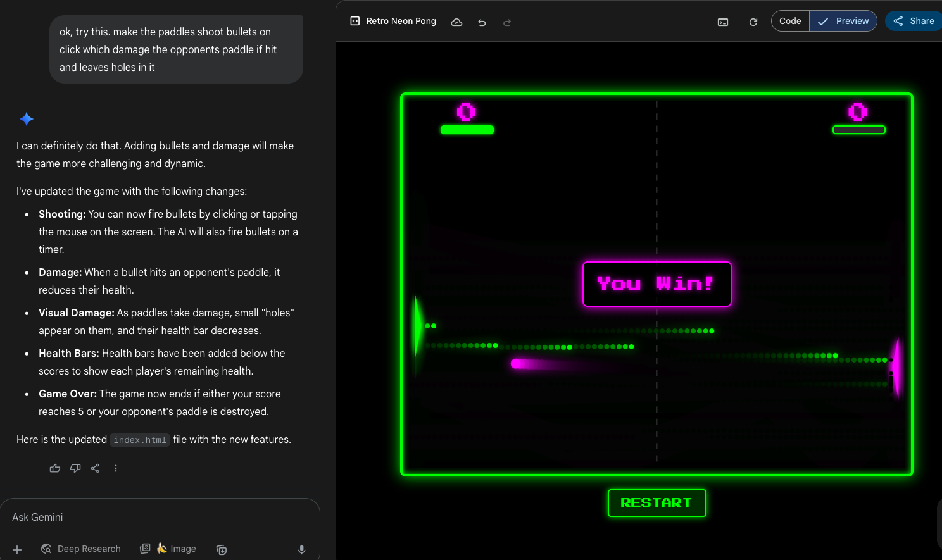Click the thumbs down icon under the response
Screen dimensions: 942x560
(x=75, y=468)
